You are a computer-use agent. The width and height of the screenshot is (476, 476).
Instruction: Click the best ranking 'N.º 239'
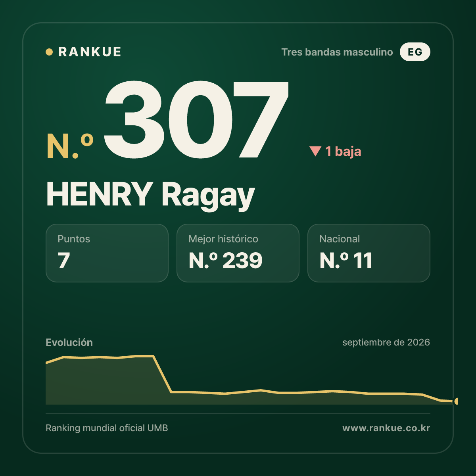tap(225, 261)
